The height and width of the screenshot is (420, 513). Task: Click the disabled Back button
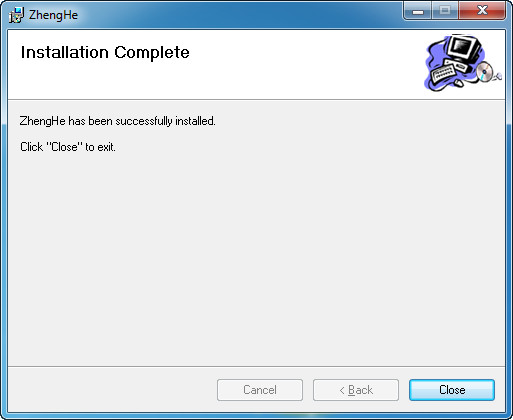[x=356, y=390]
